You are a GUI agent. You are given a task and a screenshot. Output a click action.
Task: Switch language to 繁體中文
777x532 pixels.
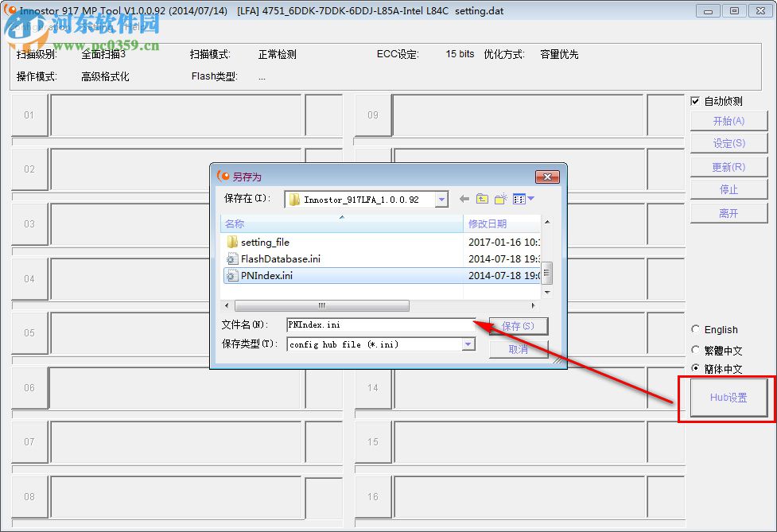[695, 350]
